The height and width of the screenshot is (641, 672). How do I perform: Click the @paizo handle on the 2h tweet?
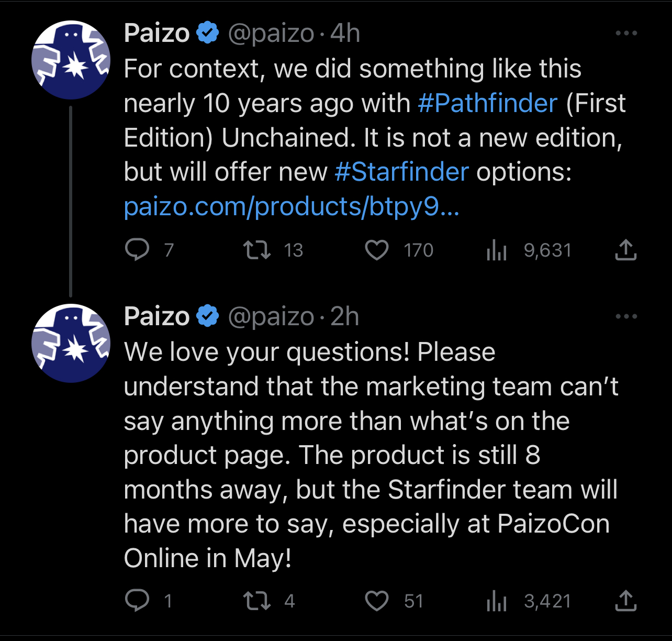(x=271, y=316)
